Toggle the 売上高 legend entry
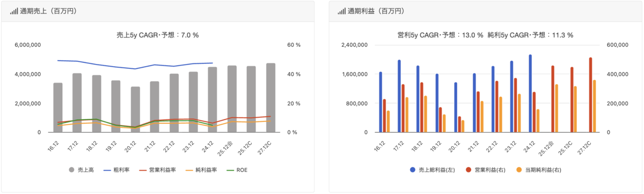This screenshot has height=194, width=644. click(81, 170)
